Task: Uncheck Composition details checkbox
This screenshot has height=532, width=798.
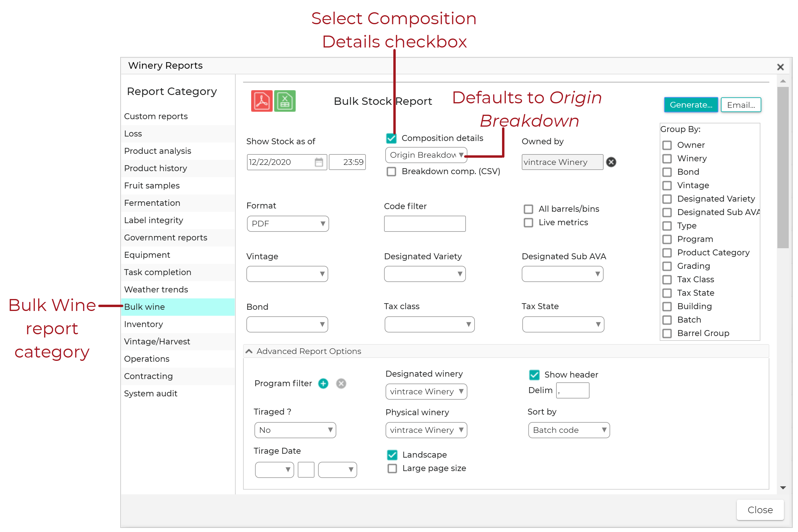Action: point(391,138)
